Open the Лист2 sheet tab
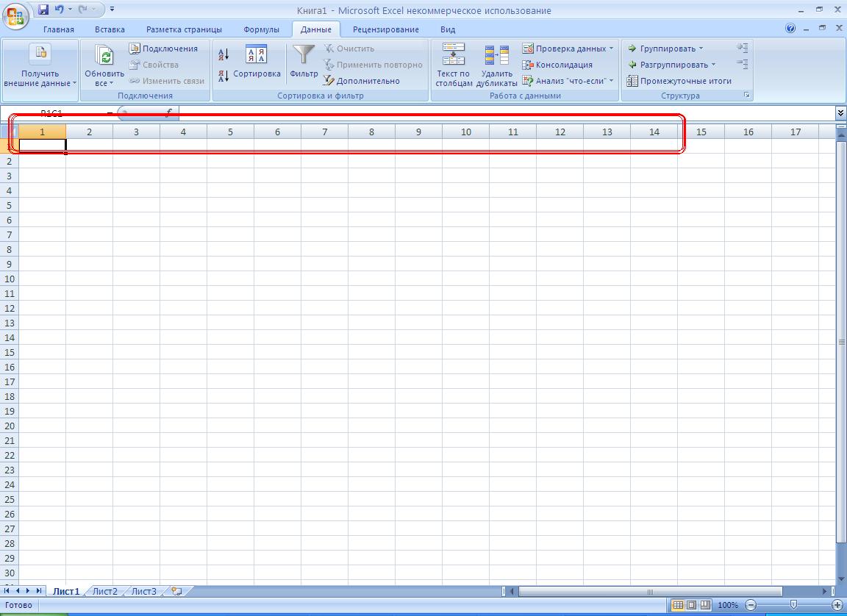 [104, 591]
